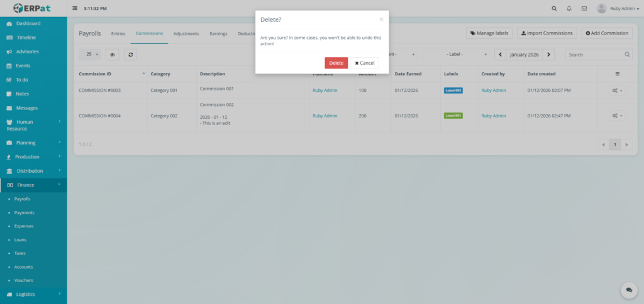Open Payrolls under Finance
644x304 pixels.
(22, 199)
